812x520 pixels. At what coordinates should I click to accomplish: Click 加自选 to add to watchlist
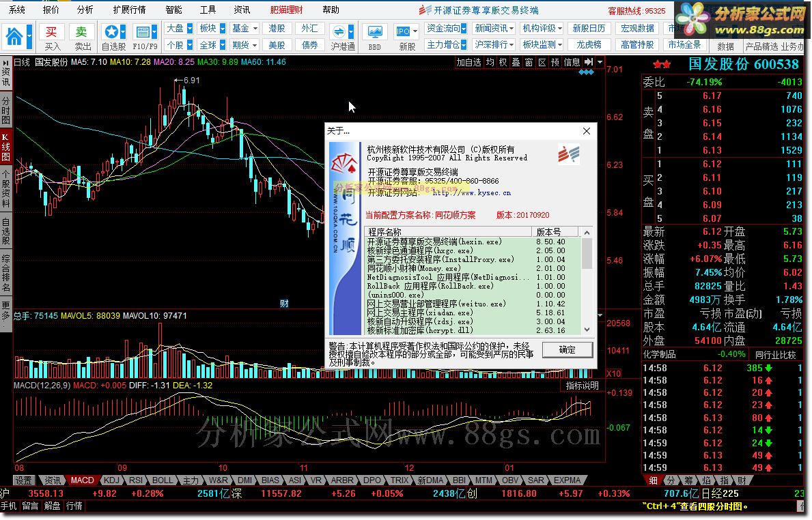point(468,62)
